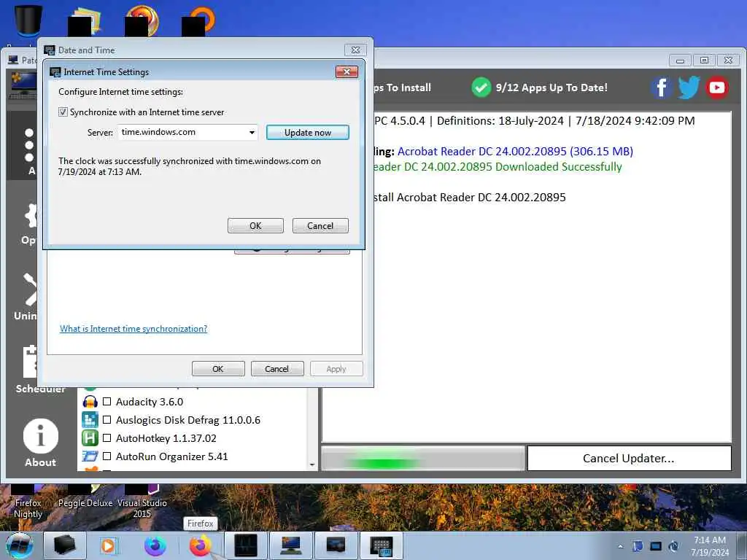Close the Date and Time window

click(355, 50)
